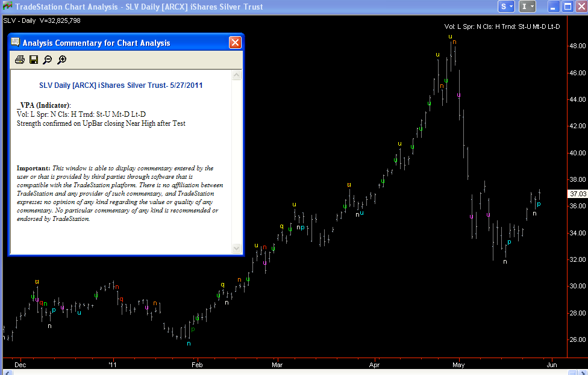Click cyan p marker on last bar
Screen dimensions: 588x375
539,204
